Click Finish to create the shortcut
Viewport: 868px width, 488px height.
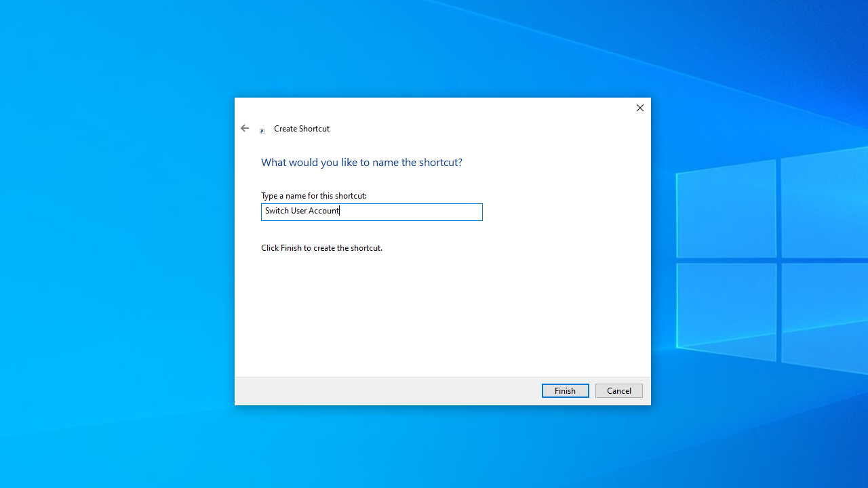pos(565,390)
